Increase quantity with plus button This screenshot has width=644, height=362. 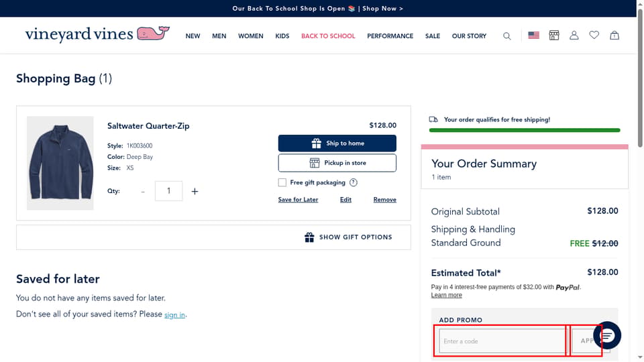click(x=195, y=191)
